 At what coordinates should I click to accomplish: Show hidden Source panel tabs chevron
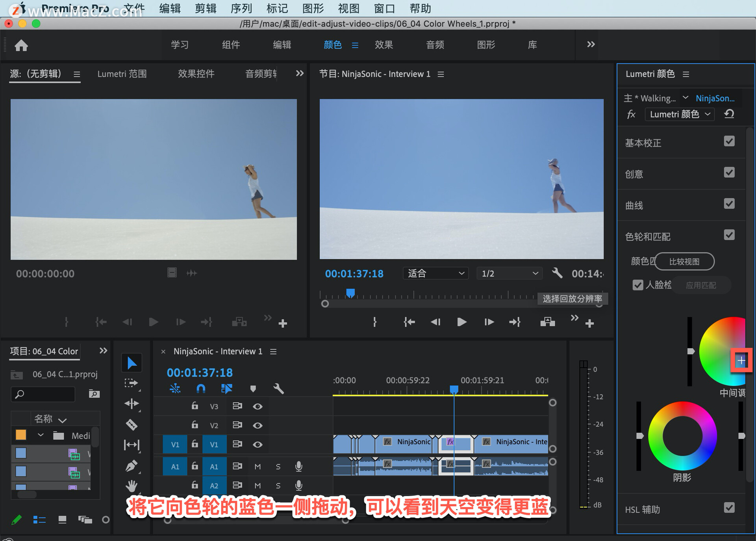[x=300, y=73]
